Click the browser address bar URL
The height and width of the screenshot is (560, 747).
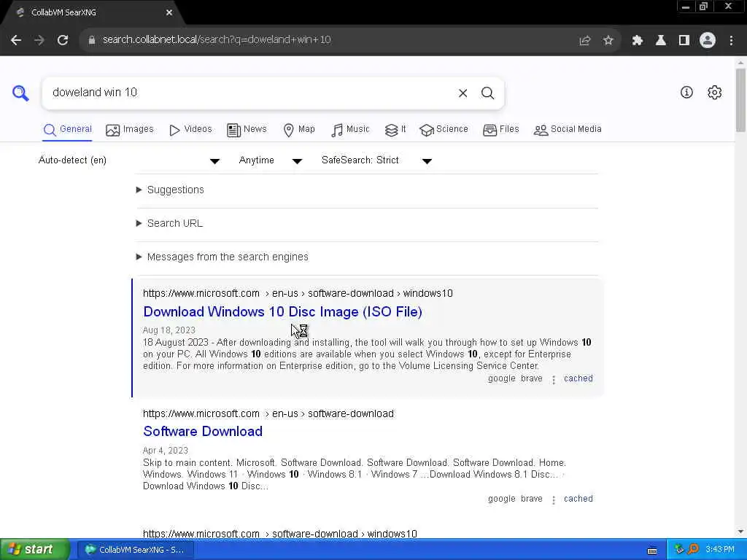click(x=216, y=40)
